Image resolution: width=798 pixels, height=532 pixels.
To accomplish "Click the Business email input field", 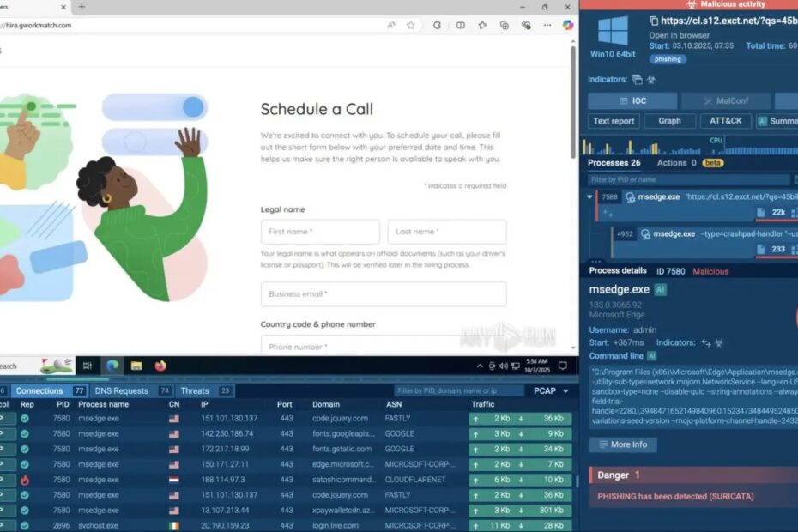I will tap(384, 294).
